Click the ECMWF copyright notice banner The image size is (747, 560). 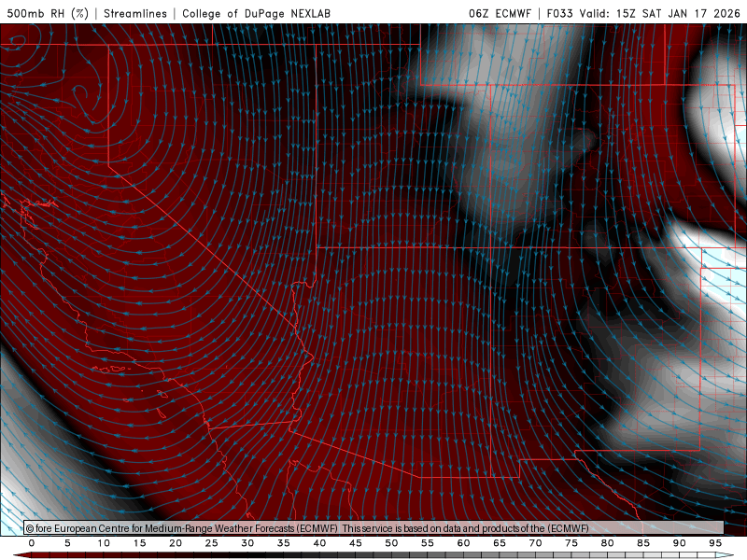[373, 528]
